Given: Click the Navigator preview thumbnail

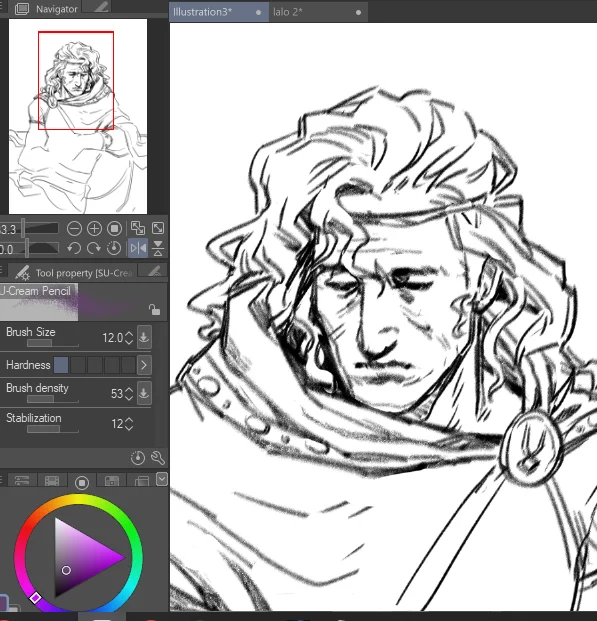Looking at the screenshot, I should pyautogui.click(x=78, y=116).
